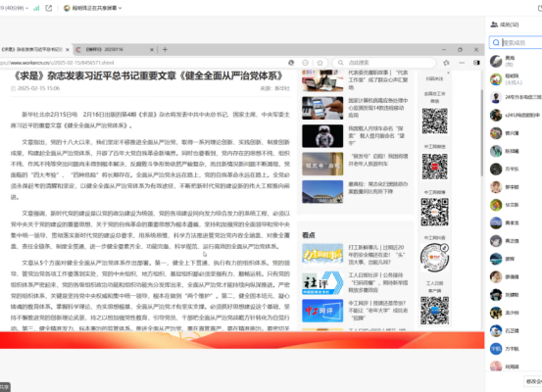This screenshot has height=392, width=542.
Task: Click the 搜索成员 member search field
Action: coord(516,42)
